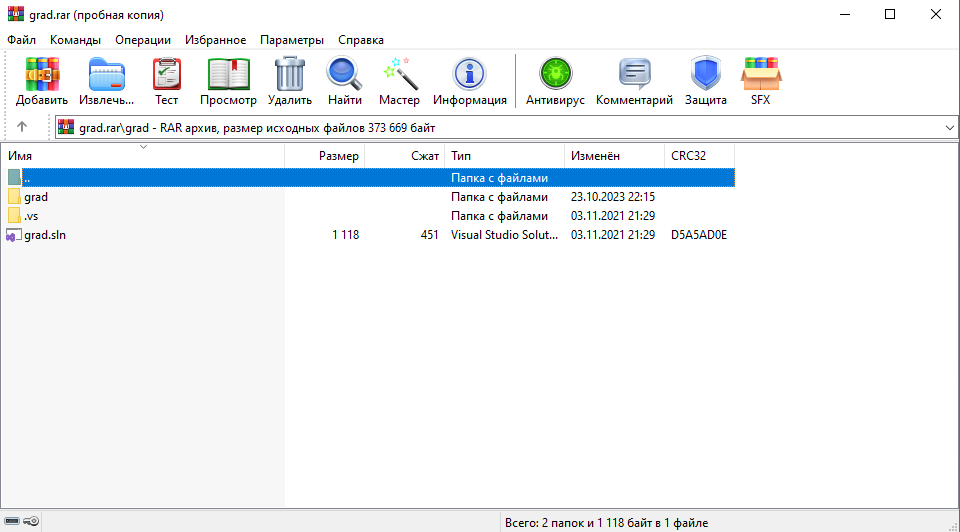The image size is (960, 532).
Task: Sort the list by Размер column header
Action: pos(325,156)
